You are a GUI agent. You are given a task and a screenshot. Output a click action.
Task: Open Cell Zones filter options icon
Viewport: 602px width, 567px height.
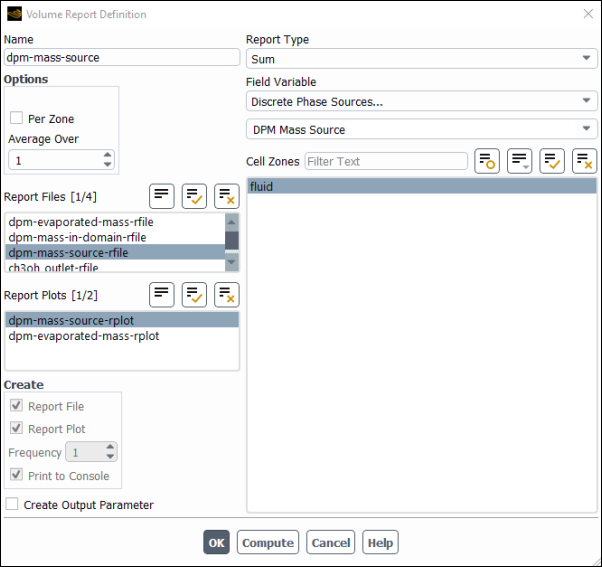coord(519,161)
